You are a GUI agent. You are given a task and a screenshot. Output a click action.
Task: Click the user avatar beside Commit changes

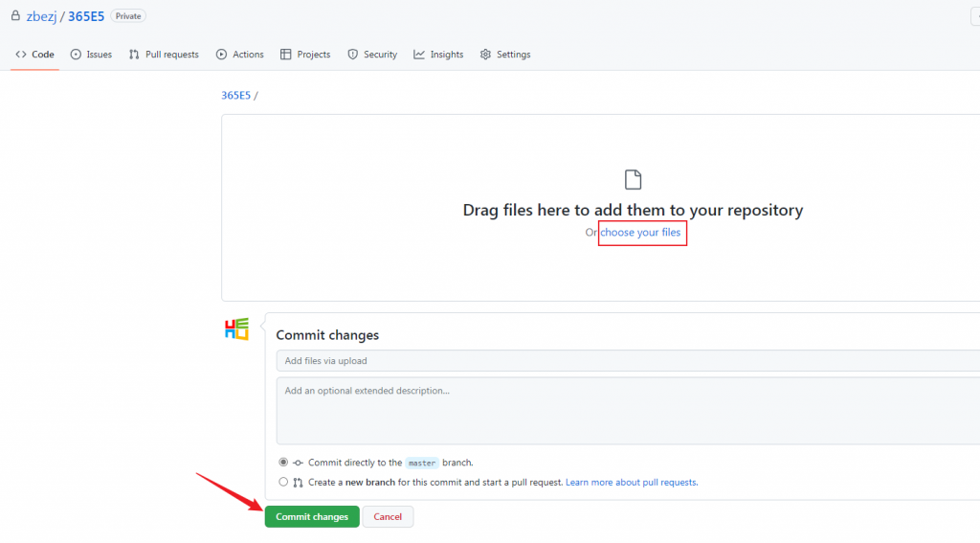(236, 328)
